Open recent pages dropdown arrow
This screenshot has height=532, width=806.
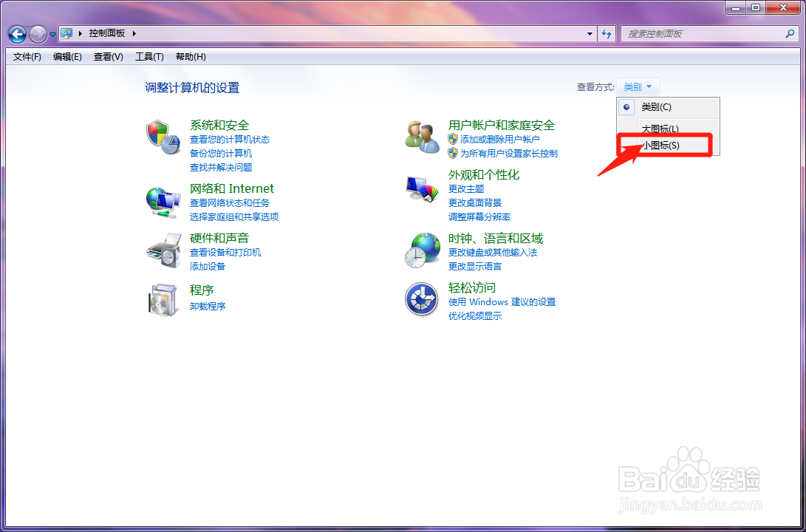52,35
